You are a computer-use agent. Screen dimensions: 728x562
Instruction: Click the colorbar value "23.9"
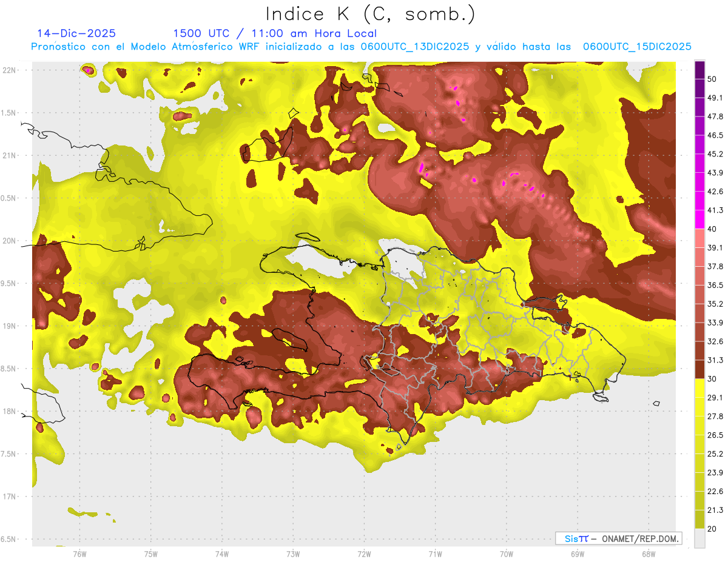(x=715, y=473)
